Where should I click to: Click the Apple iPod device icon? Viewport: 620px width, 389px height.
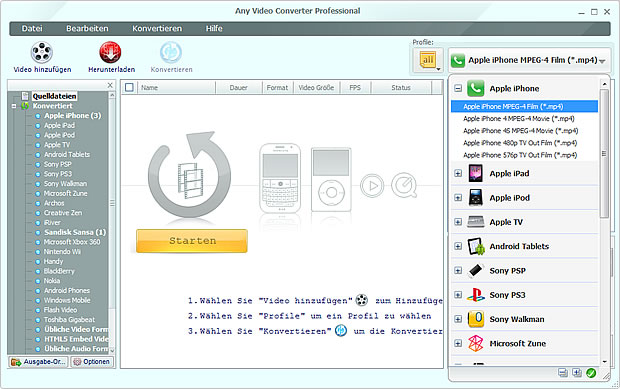pos(476,197)
